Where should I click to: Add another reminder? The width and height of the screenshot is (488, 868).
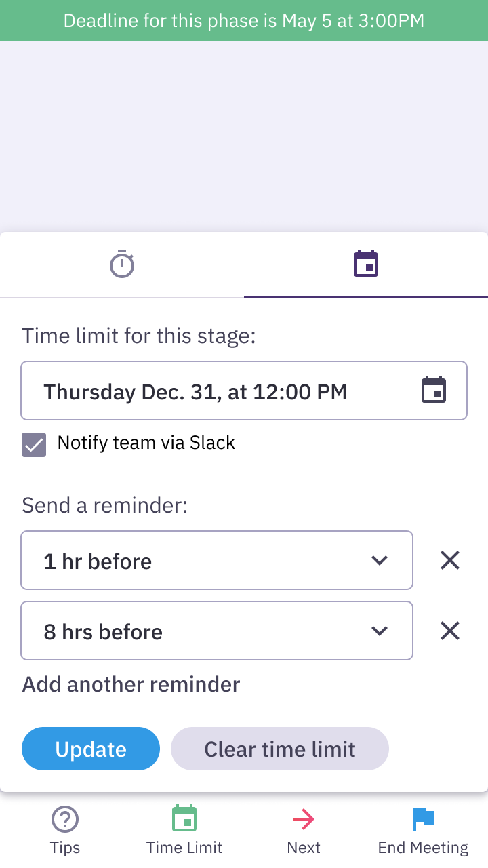pos(130,684)
